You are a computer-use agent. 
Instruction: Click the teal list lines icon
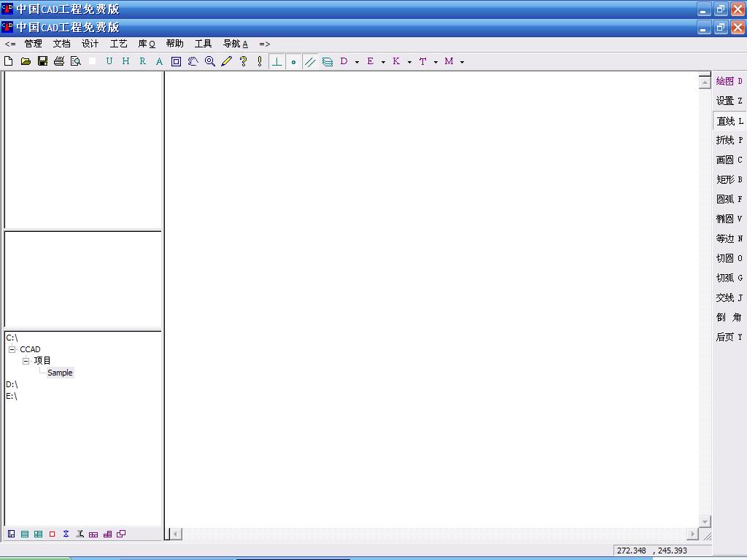(25, 534)
